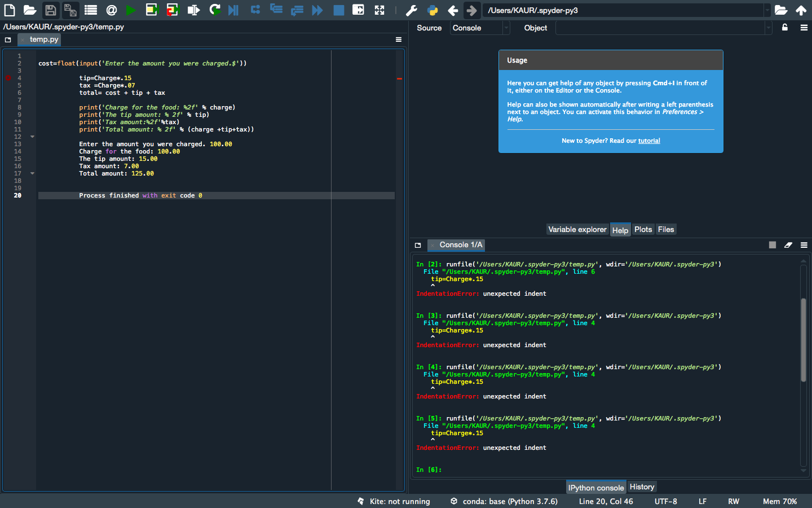Click the Kite: not running status

point(394,501)
